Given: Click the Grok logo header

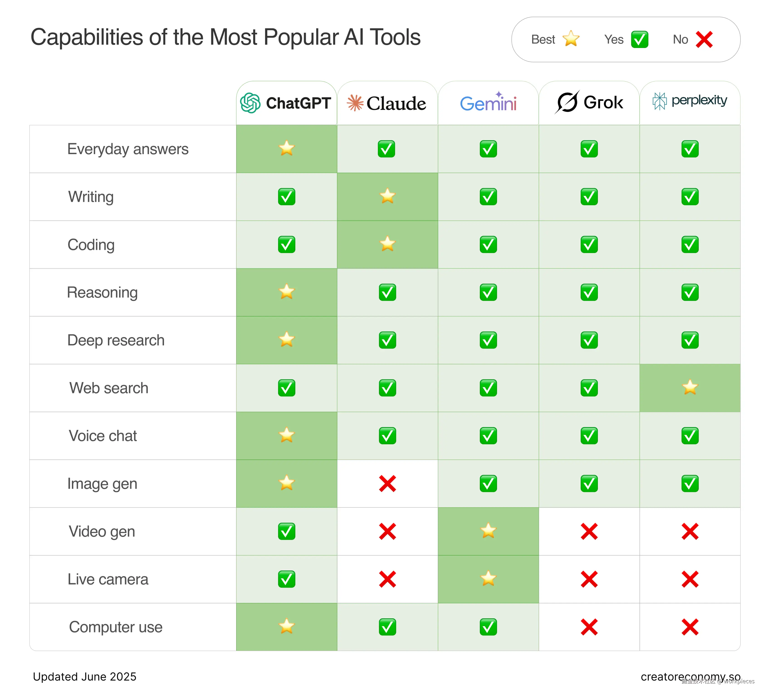Looking at the screenshot, I should click(x=589, y=102).
